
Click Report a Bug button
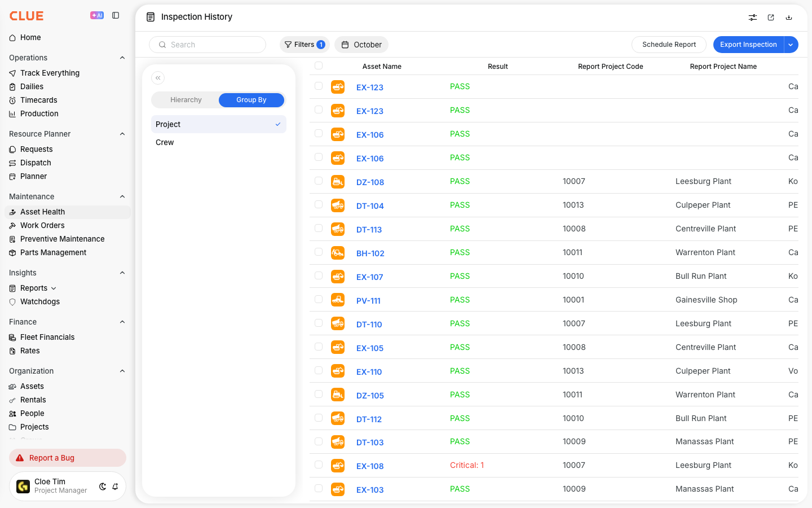[x=68, y=458]
